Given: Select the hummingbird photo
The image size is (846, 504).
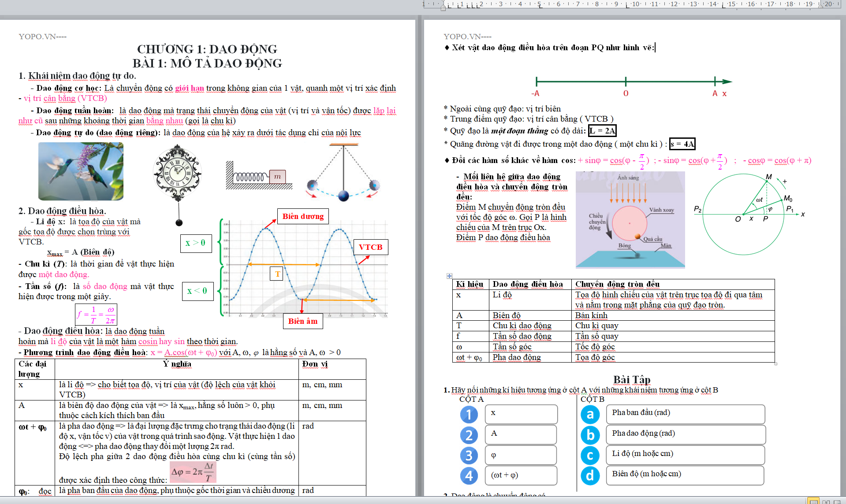Looking at the screenshot, I should 81,171.
